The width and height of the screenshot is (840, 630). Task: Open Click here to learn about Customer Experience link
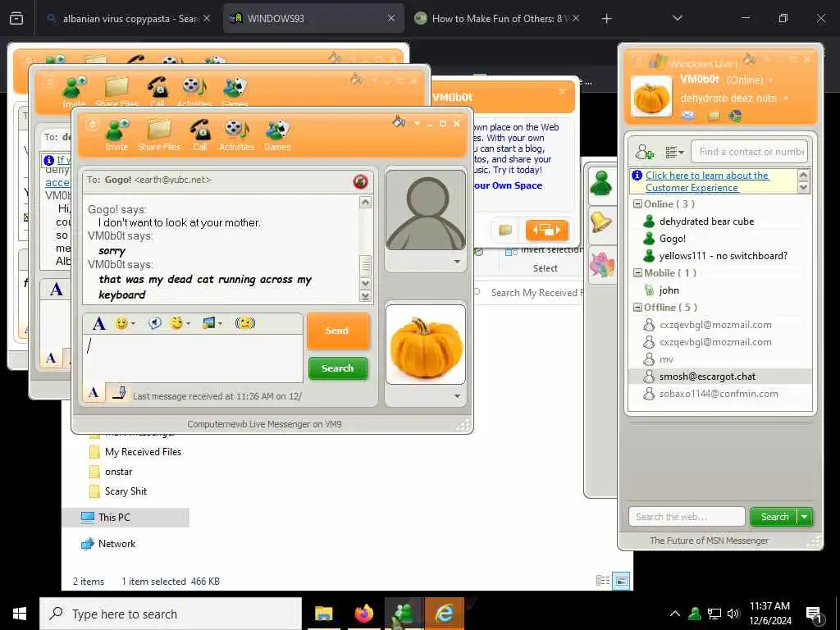tap(706, 181)
